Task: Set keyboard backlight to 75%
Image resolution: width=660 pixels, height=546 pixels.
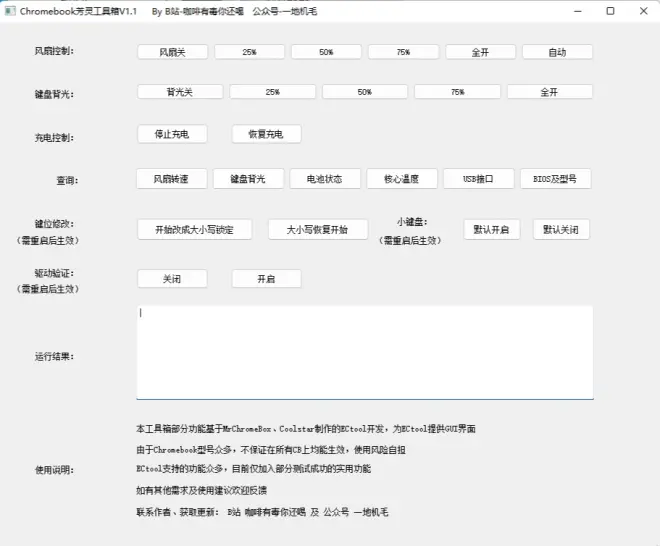Action: coord(457,92)
